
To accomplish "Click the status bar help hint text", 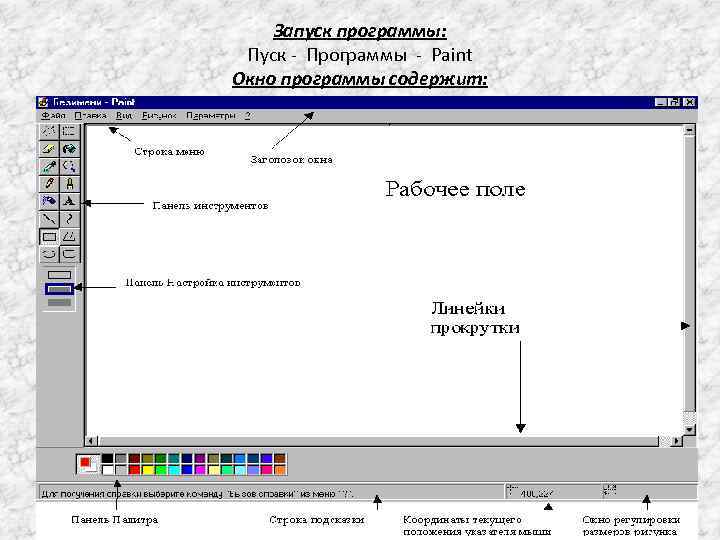I will tap(197, 494).
